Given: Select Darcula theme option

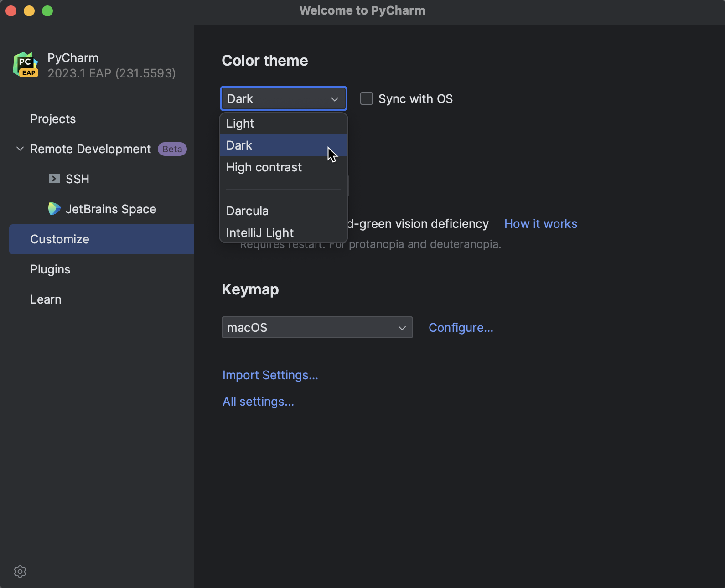Looking at the screenshot, I should [284, 211].
